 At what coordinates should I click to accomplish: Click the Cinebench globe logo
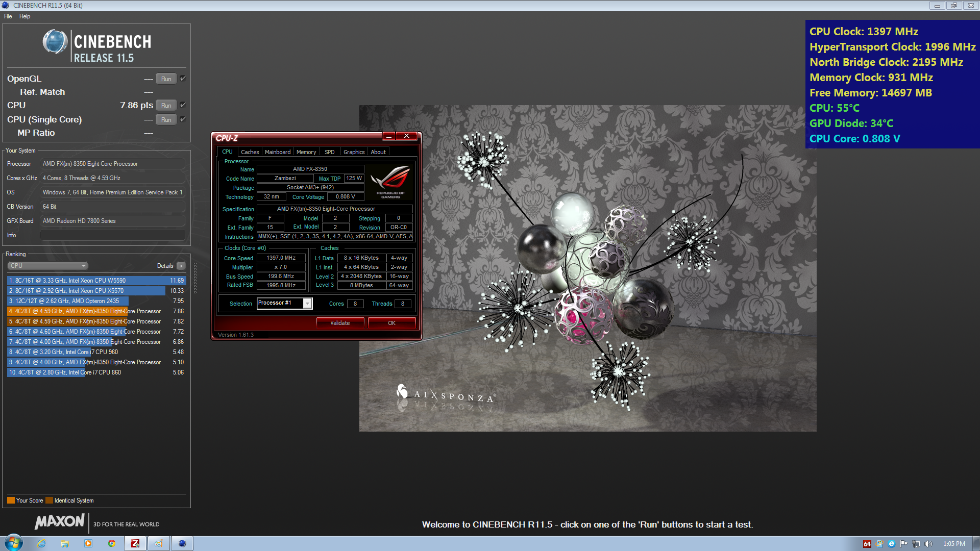pyautogui.click(x=55, y=42)
